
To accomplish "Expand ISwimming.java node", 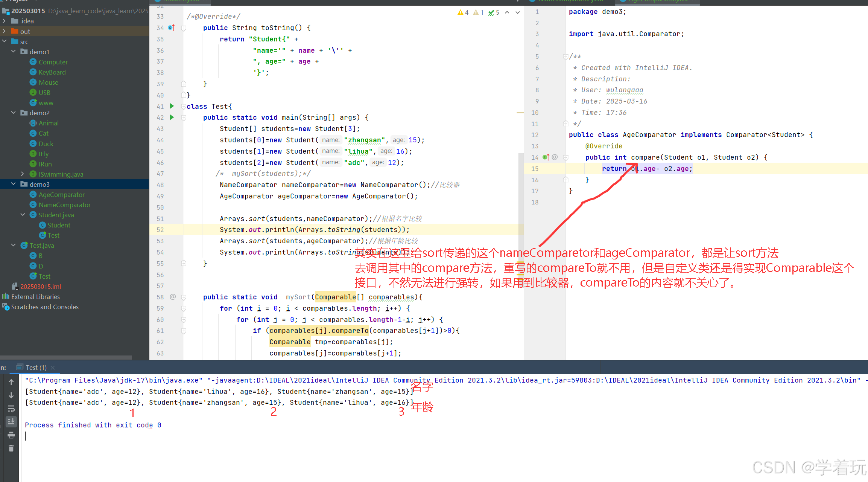I will point(23,174).
